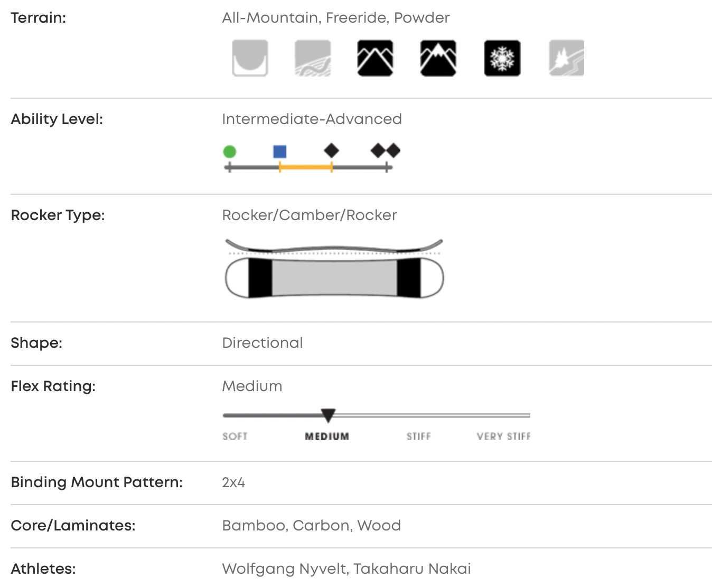
Task: Click the Binding Mount Pattern: label
Action: (97, 482)
